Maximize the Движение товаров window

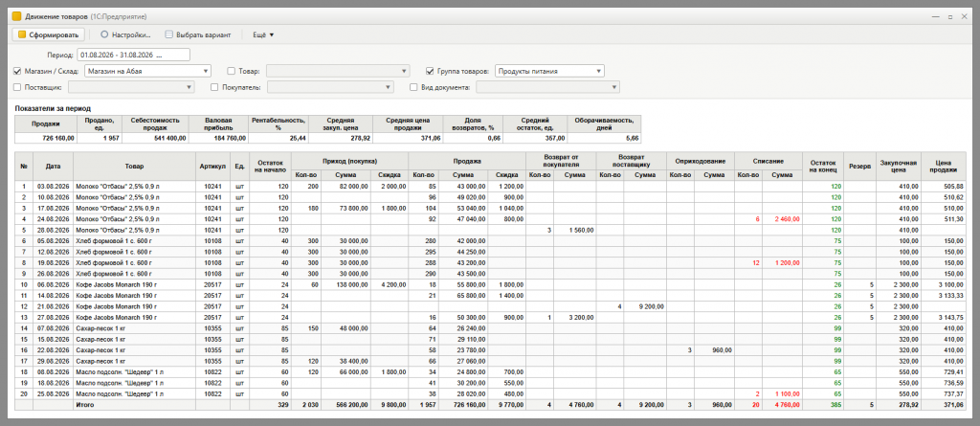[x=951, y=17]
